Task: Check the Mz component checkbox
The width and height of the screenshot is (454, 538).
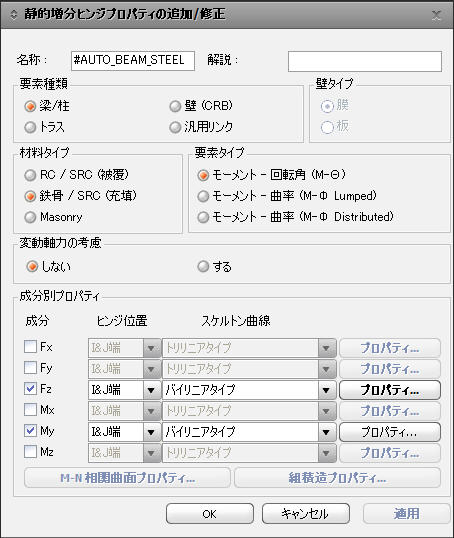Action: (30, 452)
